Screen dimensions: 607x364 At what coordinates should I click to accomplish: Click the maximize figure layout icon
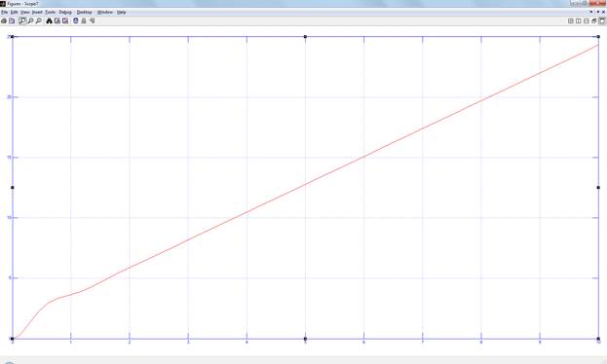602,20
